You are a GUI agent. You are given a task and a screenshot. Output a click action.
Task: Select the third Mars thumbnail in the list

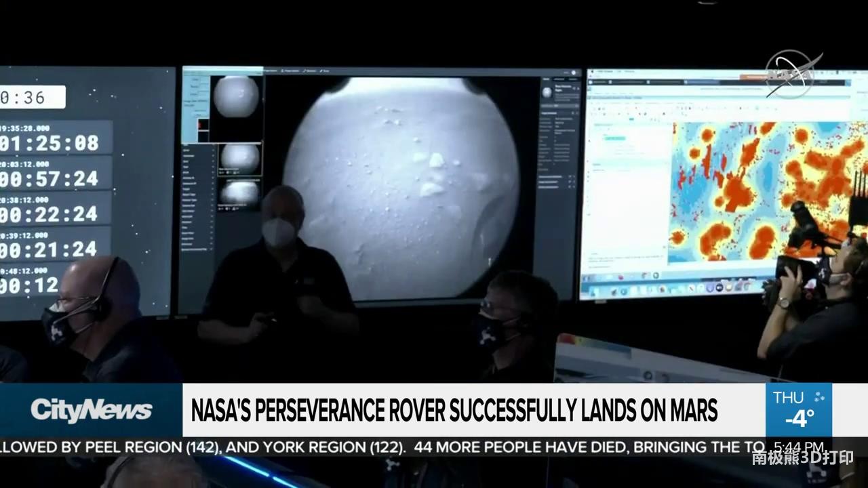(239, 193)
